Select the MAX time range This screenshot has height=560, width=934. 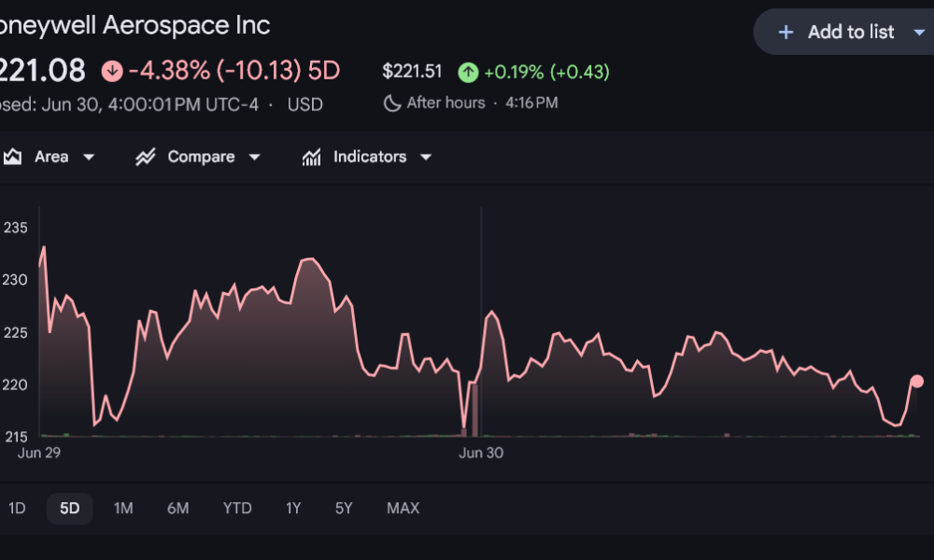[403, 509]
